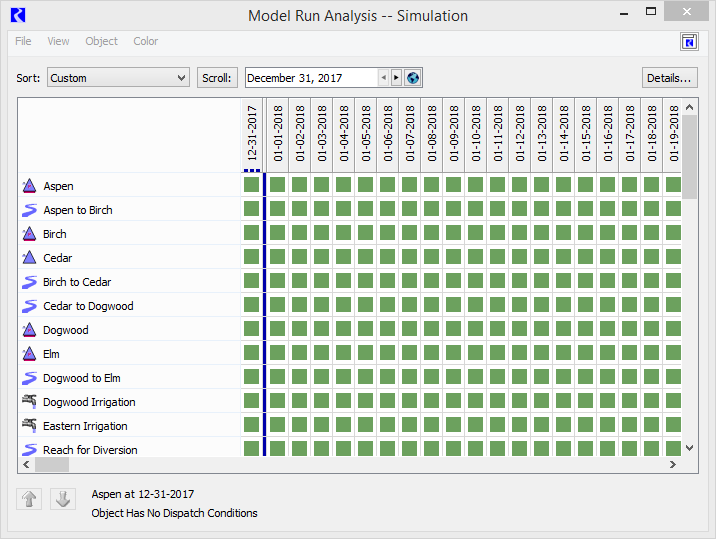Open the Sort dropdown set to Custom
The image size is (716, 539).
[118, 78]
